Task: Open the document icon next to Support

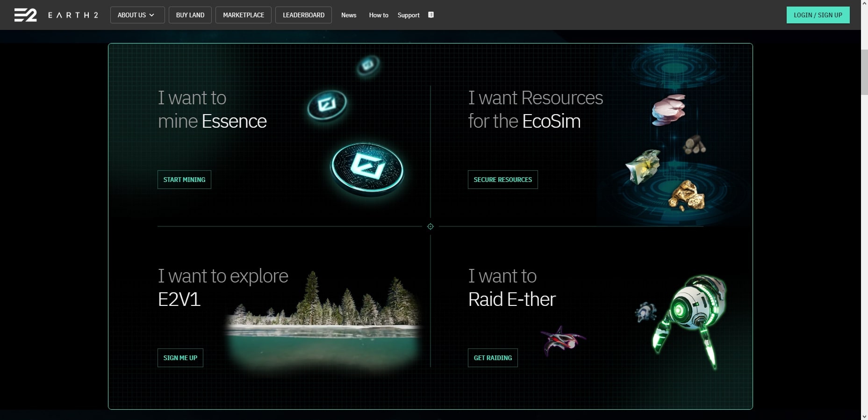Action: tap(431, 15)
